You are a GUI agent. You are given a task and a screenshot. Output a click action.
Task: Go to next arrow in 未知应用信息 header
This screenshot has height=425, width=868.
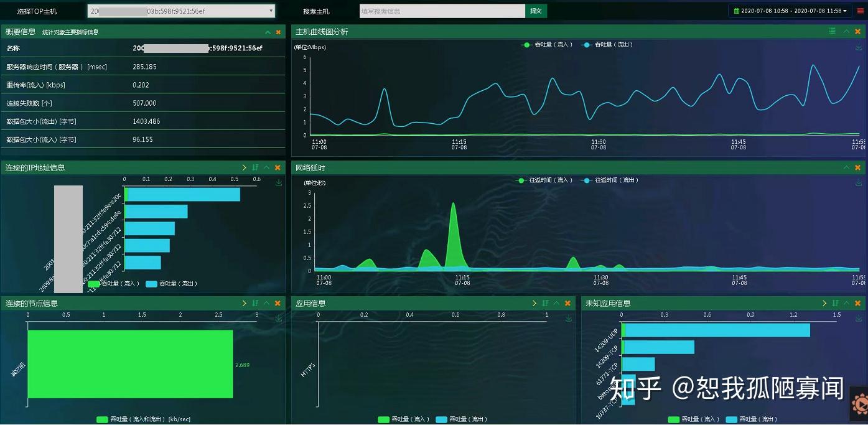[x=824, y=303]
